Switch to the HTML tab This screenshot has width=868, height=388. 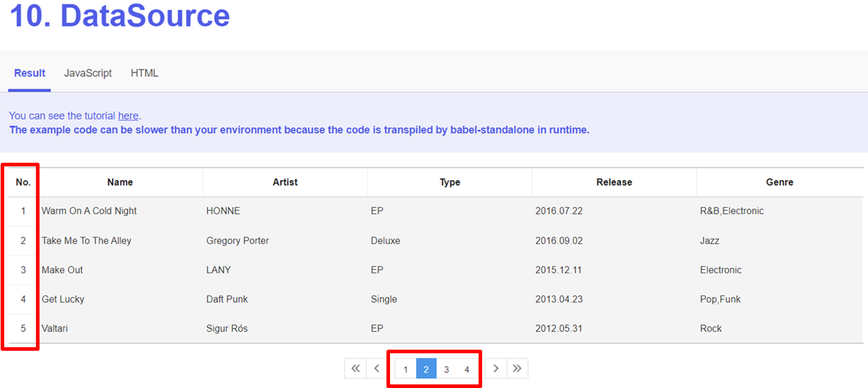(x=144, y=72)
